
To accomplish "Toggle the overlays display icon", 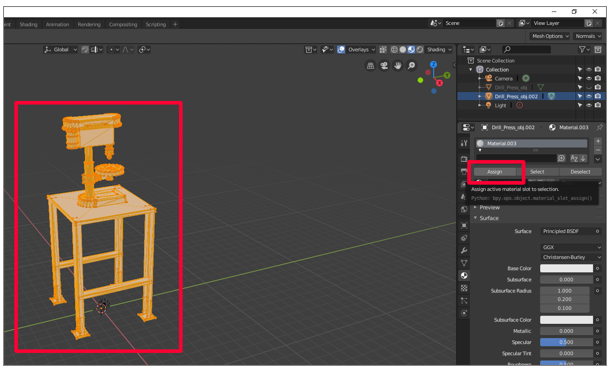I will coord(341,50).
